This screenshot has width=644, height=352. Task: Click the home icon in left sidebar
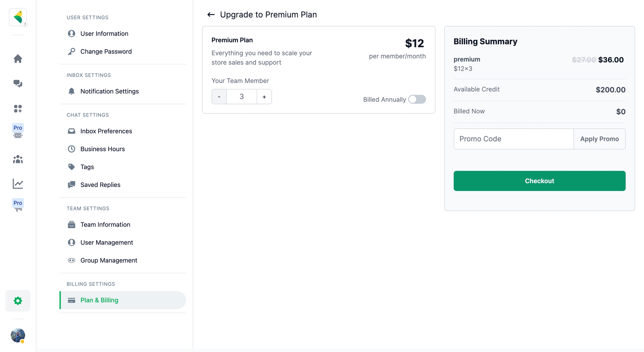pos(18,59)
